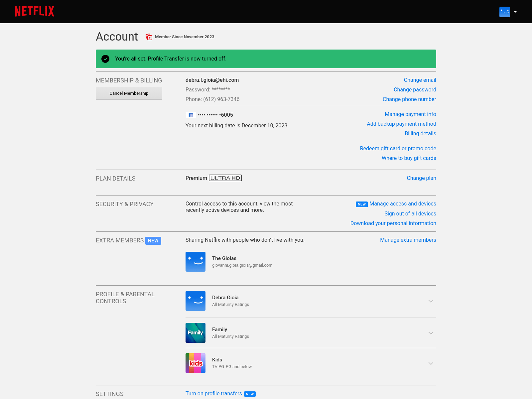
Task: Click the Kids profile avatar
Action: pos(196,363)
